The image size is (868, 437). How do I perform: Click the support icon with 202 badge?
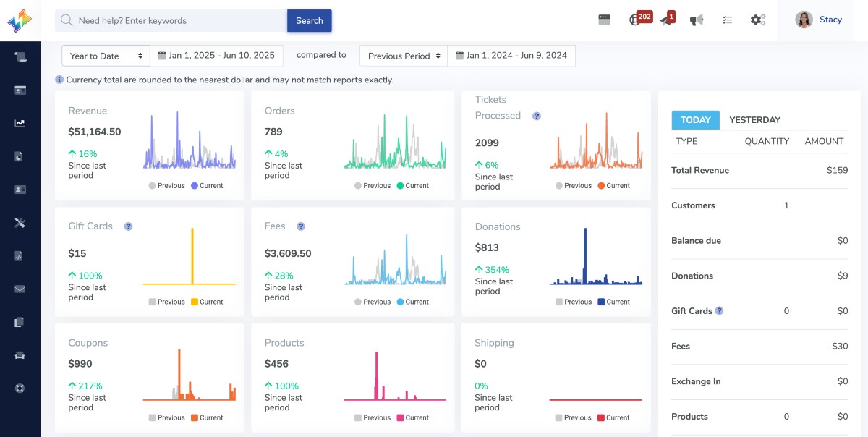tap(635, 20)
